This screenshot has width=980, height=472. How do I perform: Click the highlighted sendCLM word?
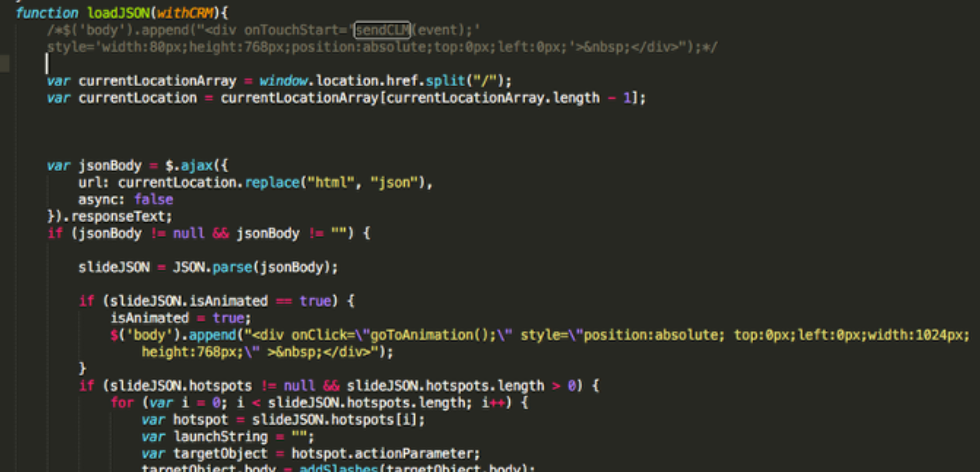click(382, 30)
